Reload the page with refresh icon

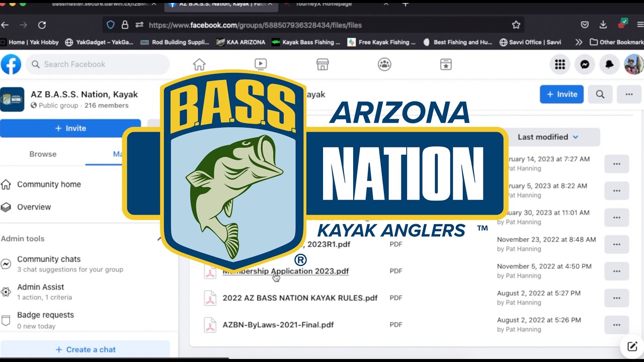42,25
